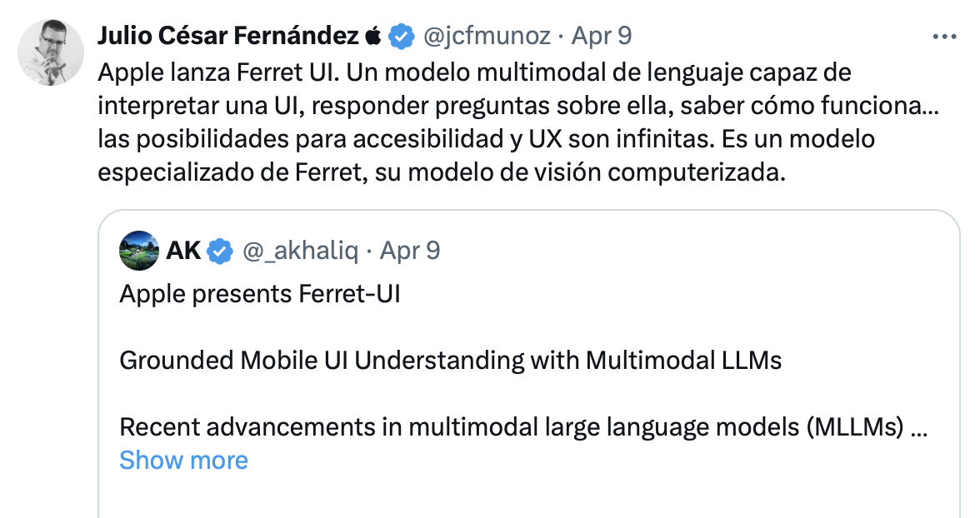
Task: Click Julio César Fernández's verified badge
Action: pyautogui.click(x=401, y=36)
